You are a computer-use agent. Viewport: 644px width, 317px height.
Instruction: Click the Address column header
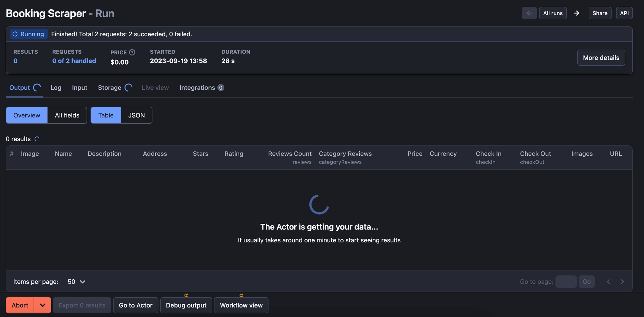[155, 154]
